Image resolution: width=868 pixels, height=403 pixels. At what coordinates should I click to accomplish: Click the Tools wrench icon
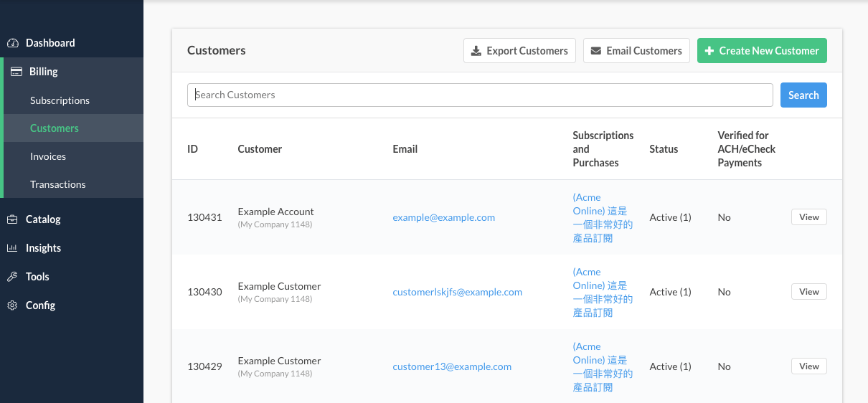tap(12, 277)
